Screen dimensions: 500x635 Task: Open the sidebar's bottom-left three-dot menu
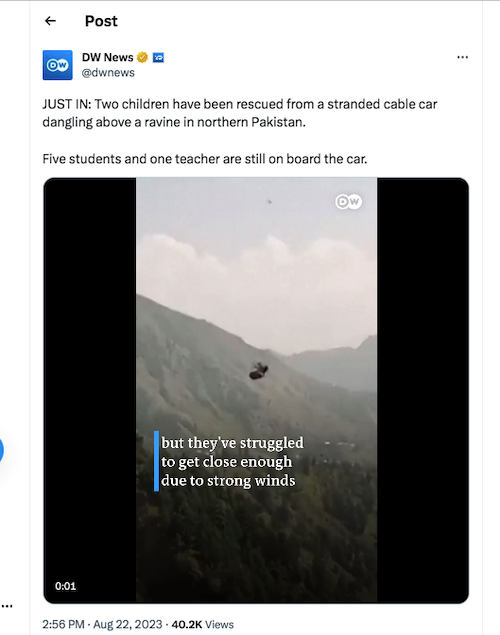(7, 606)
